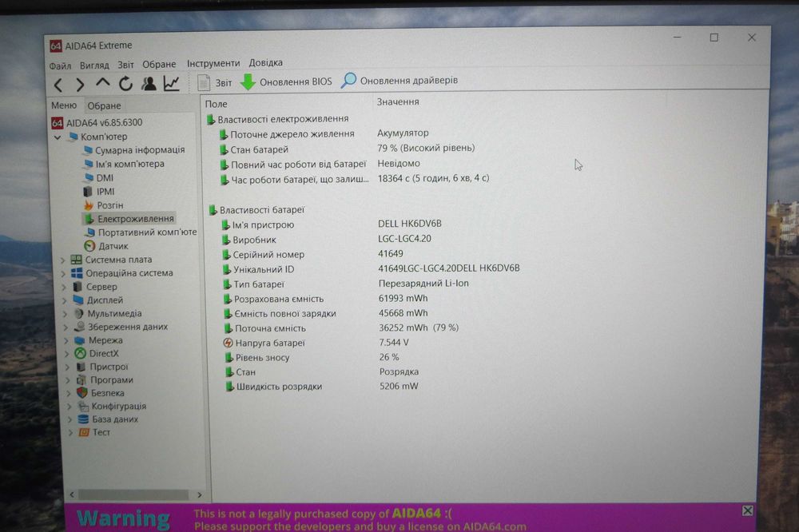
Task: Collapse the Комп'ютер tree node
Action: (58, 137)
